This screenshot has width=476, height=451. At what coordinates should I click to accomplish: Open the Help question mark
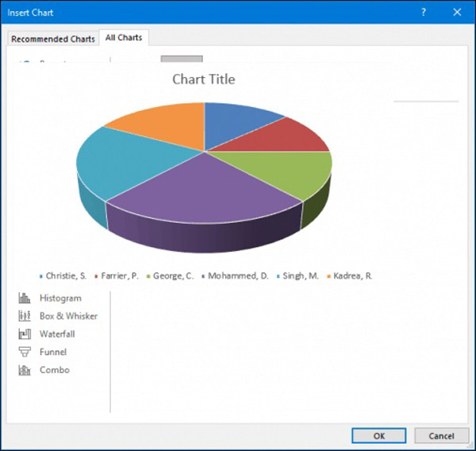424,13
